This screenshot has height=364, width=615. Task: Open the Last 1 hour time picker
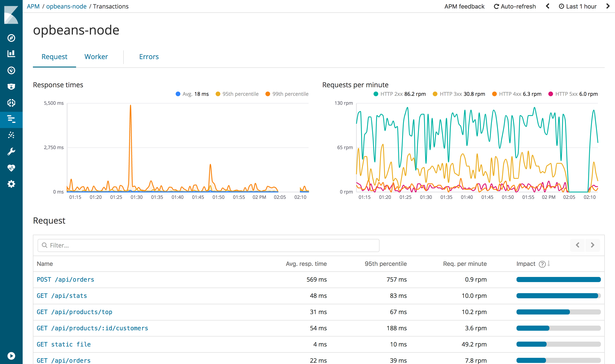(x=578, y=6)
